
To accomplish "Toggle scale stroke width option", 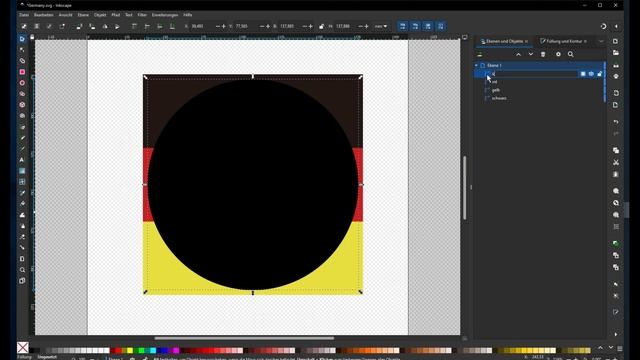I will pos(402,26).
